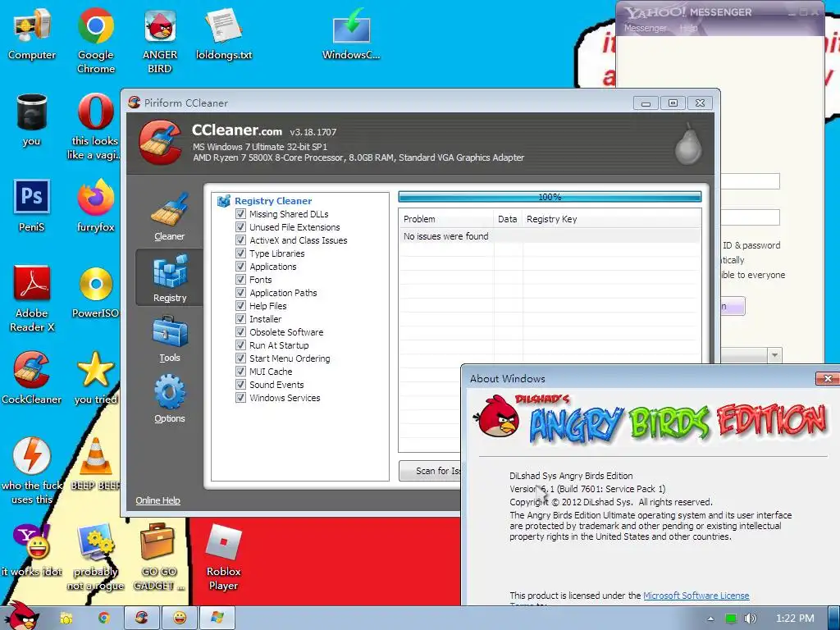Viewport: 840px width, 630px height.
Task: Click the Angry Birds Start button
Action: click(22, 616)
